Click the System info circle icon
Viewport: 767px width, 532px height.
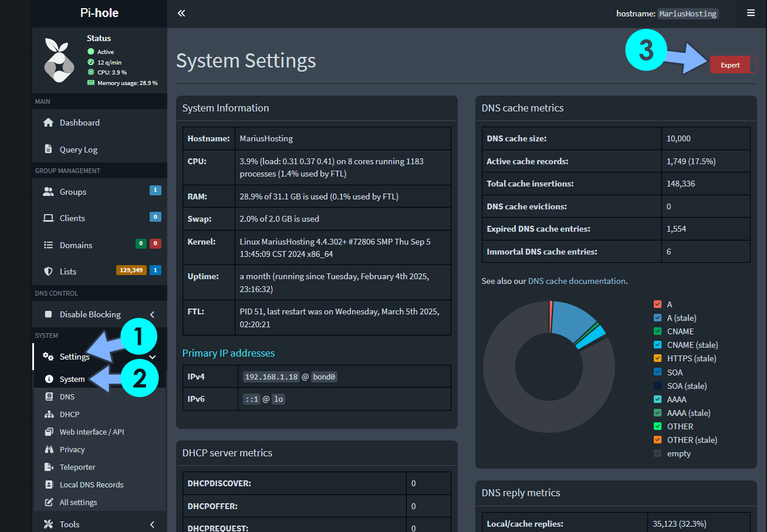point(49,379)
